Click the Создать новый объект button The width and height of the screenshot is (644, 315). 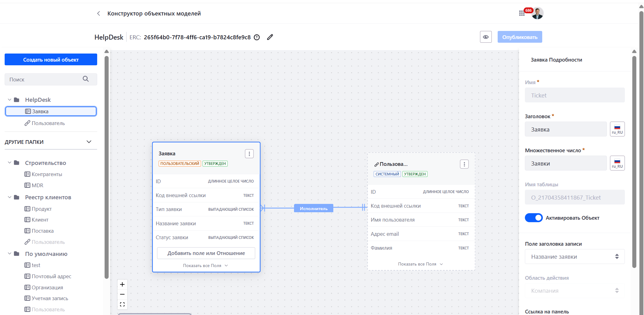pyautogui.click(x=51, y=59)
